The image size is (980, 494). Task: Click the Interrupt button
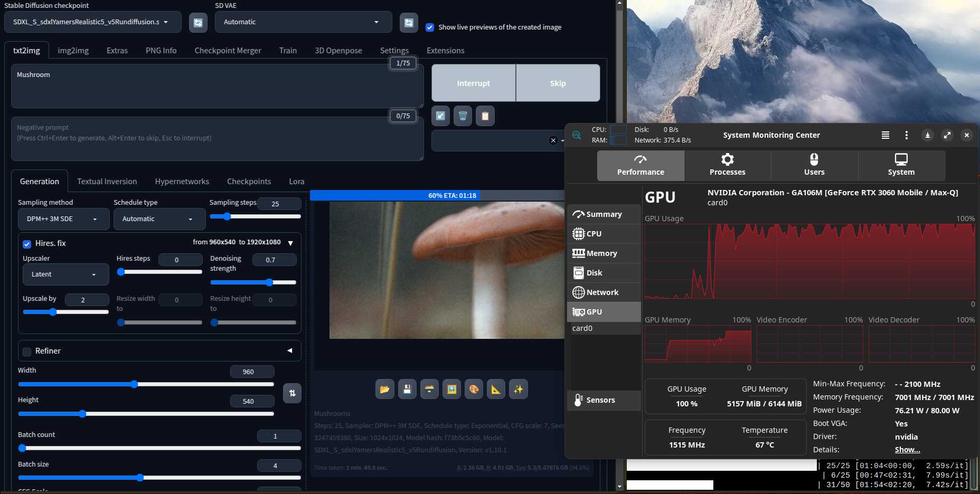click(474, 83)
